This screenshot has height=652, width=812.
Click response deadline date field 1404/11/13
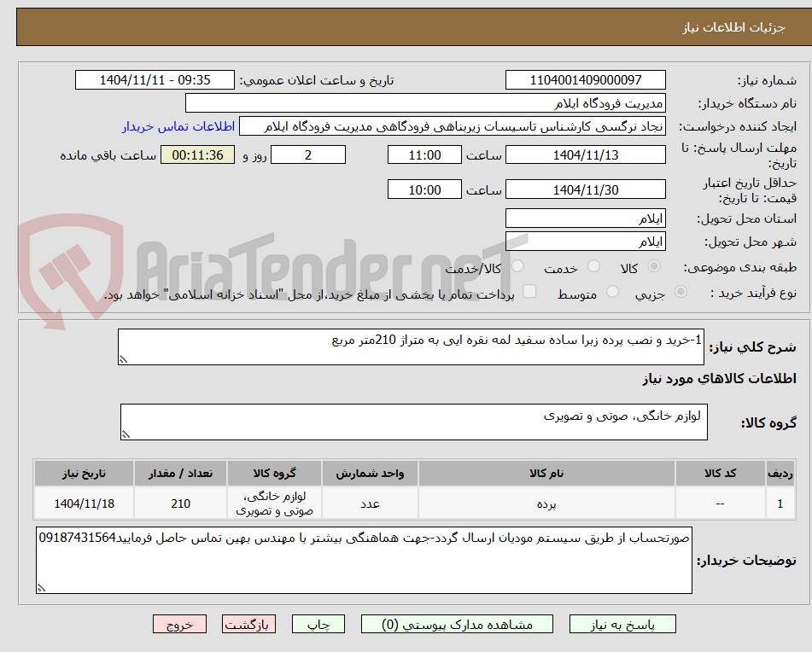(585, 154)
